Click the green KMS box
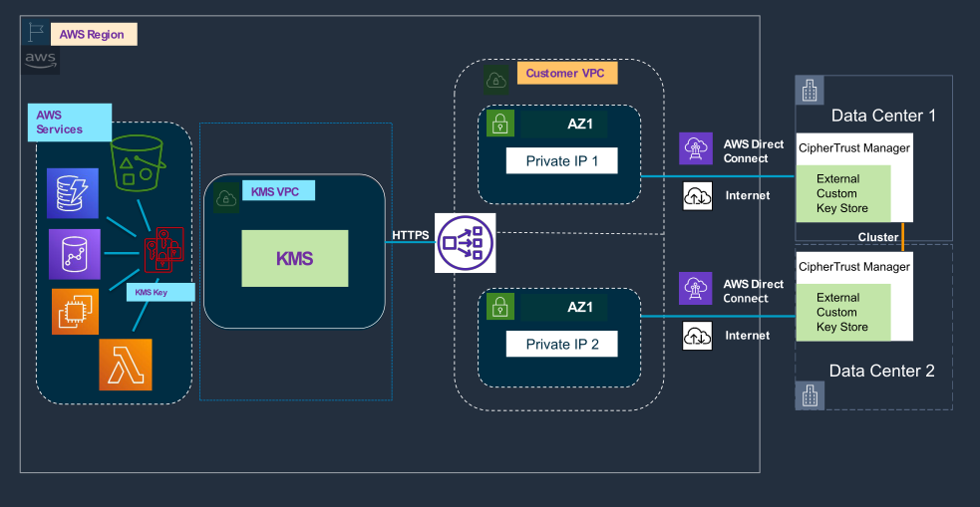Screen dimensions: 980x507 click(x=294, y=258)
